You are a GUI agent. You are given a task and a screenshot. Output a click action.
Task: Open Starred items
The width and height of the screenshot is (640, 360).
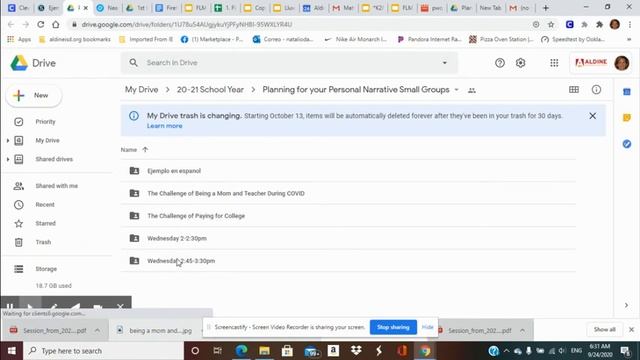tap(45, 223)
